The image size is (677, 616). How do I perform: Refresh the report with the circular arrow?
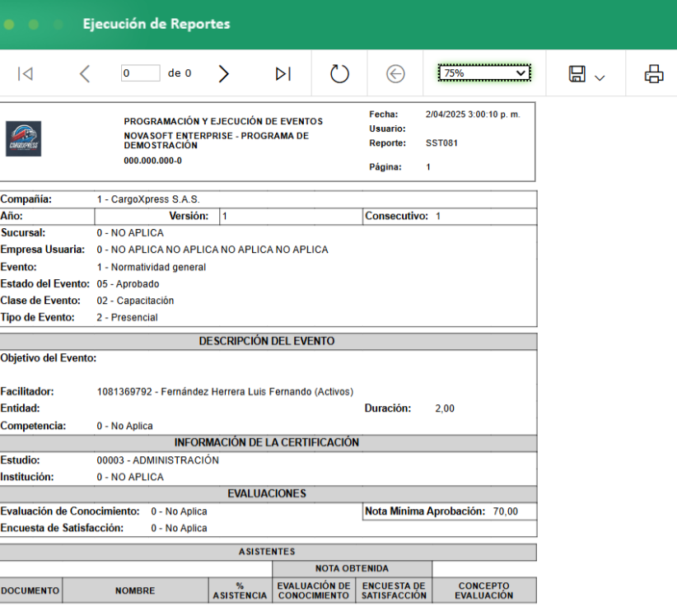pos(339,73)
